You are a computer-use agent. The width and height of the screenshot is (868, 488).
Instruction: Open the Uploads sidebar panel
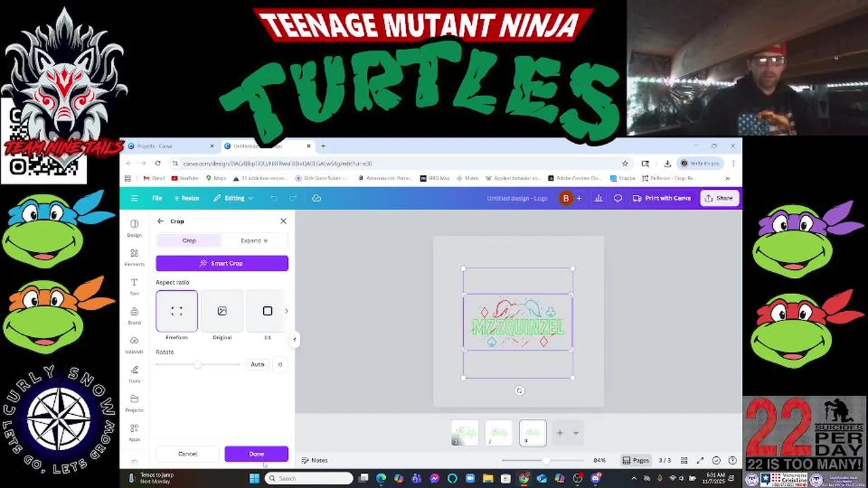[134, 345]
